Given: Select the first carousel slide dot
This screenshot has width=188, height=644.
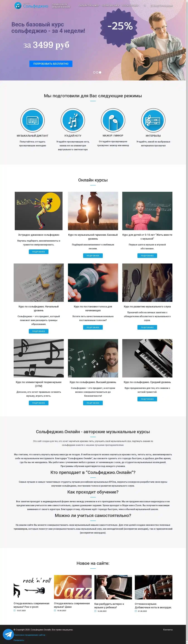Looking at the screenshot, I should pos(94,72).
